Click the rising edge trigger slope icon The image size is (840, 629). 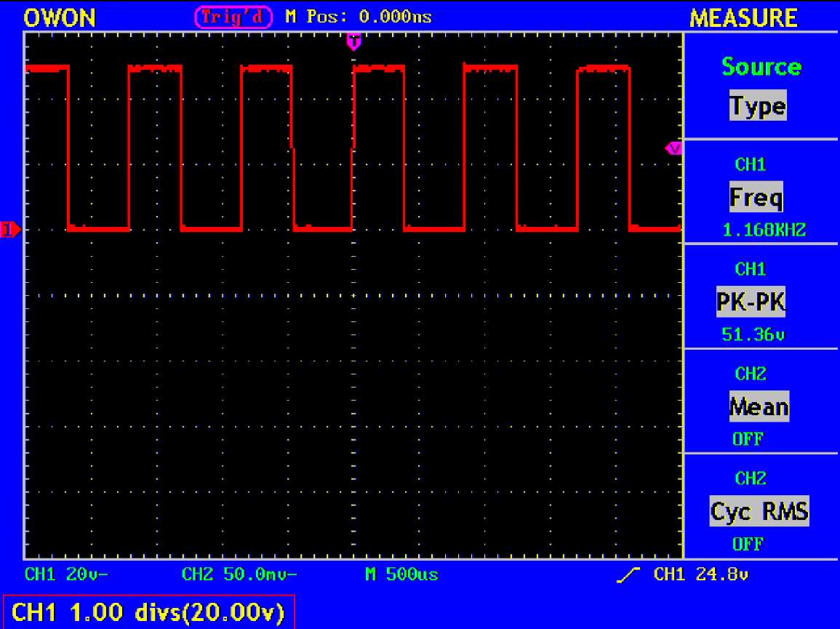point(628,575)
